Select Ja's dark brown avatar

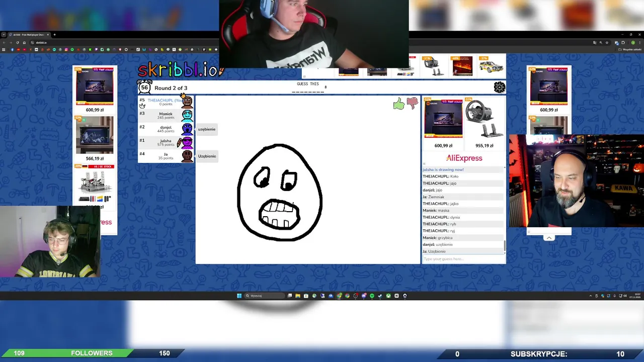[x=187, y=156]
